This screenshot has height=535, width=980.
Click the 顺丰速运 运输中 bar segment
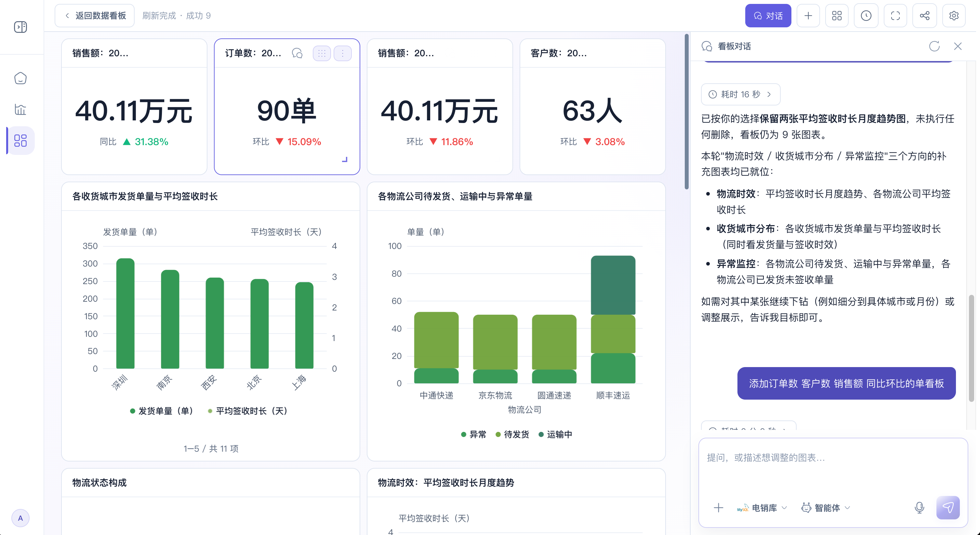[x=613, y=285]
